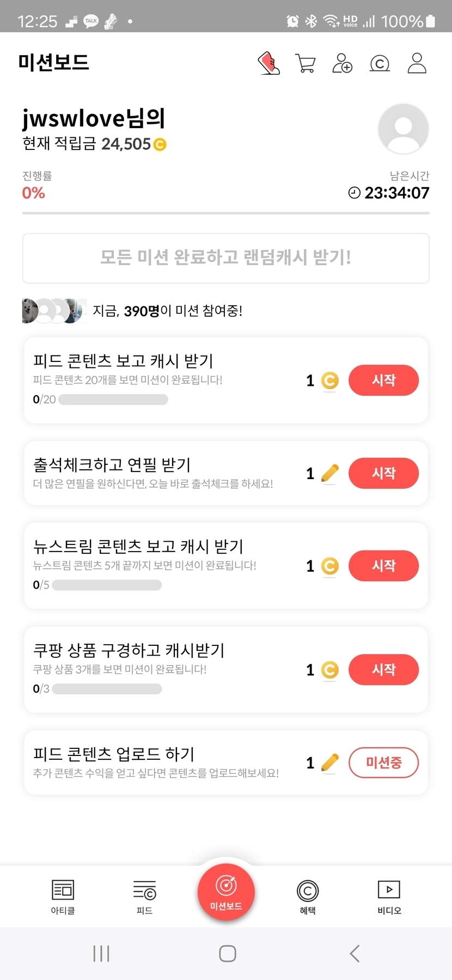Viewport: 452px width, 980px height.
Task: Switch to the 피드 tab
Action: click(144, 897)
